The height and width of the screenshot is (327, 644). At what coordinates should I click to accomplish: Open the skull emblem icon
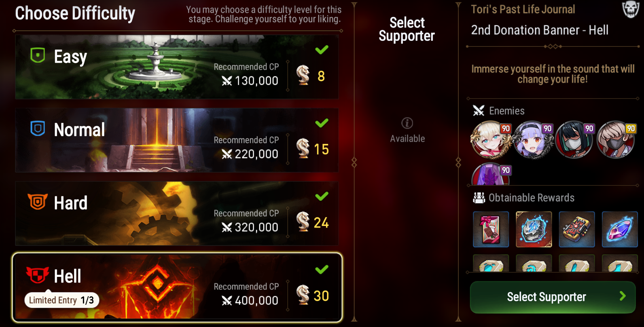[630, 9]
